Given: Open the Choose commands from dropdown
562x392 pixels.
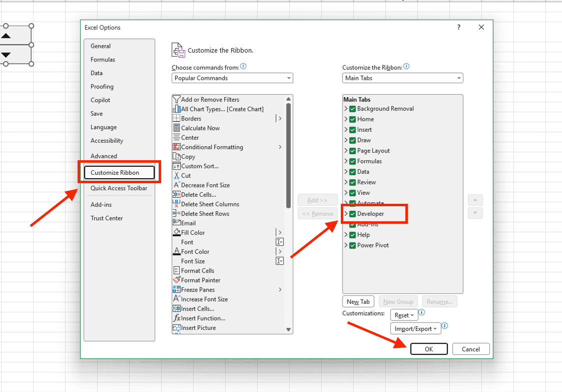Looking at the screenshot, I should pyautogui.click(x=232, y=78).
